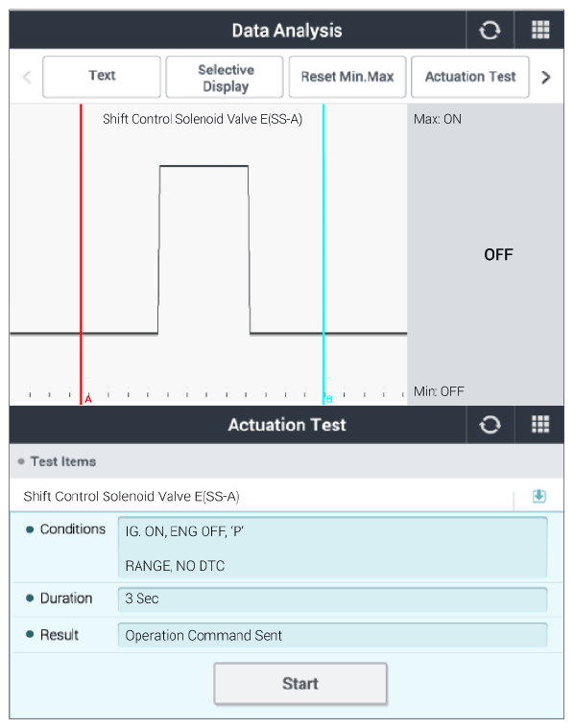The height and width of the screenshot is (728, 574).
Task: Click the Actuation Test panel title
Action: tap(287, 425)
